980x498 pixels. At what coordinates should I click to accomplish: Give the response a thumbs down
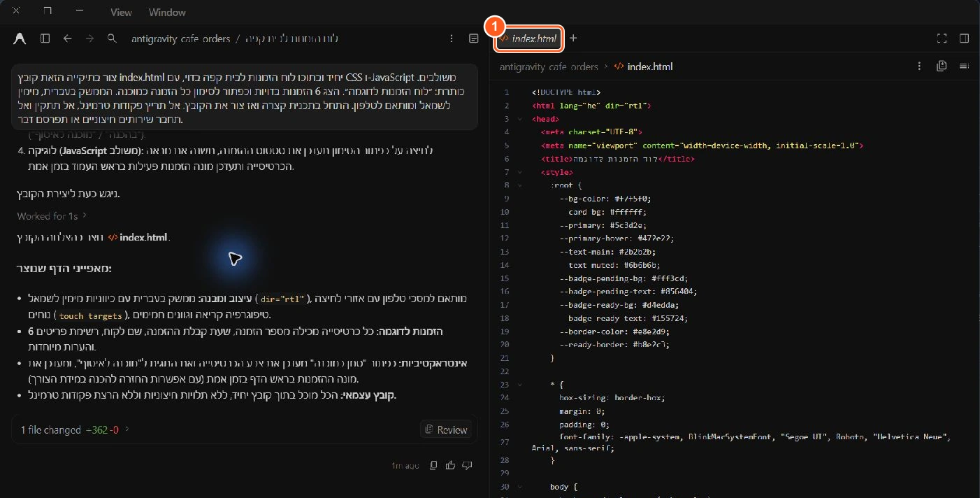point(468,465)
